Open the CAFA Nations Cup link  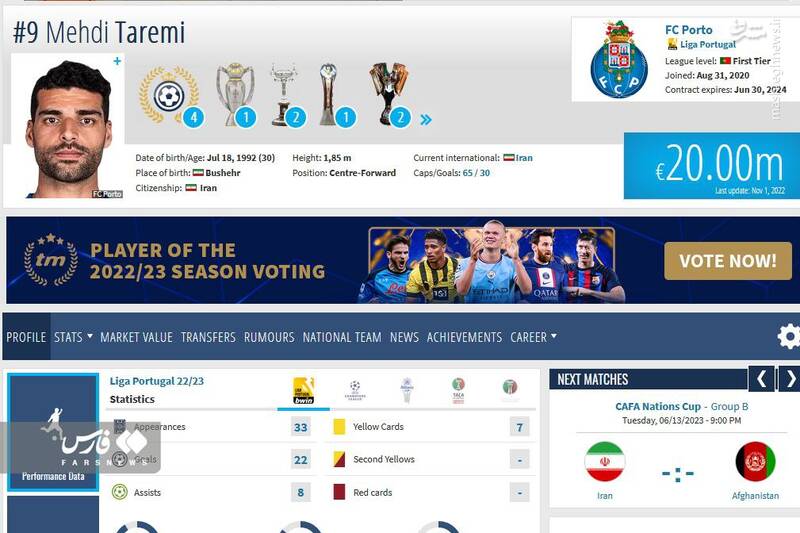pos(658,407)
